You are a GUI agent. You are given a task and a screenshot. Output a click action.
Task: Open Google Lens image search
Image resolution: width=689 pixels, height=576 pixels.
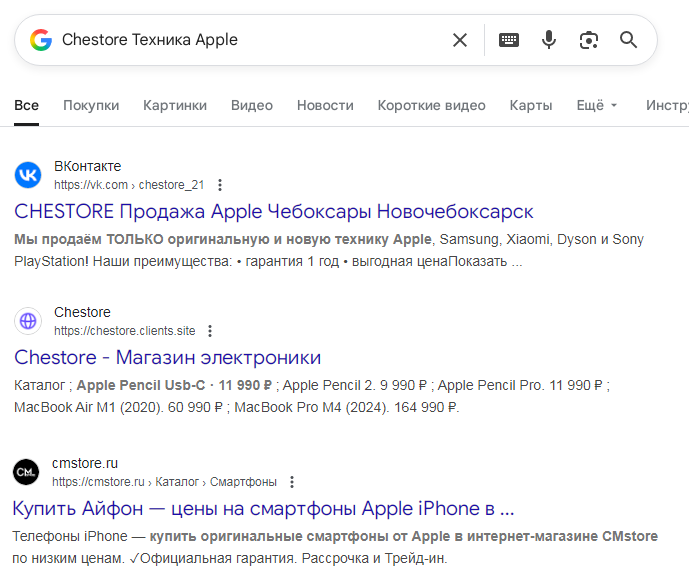(x=589, y=40)
